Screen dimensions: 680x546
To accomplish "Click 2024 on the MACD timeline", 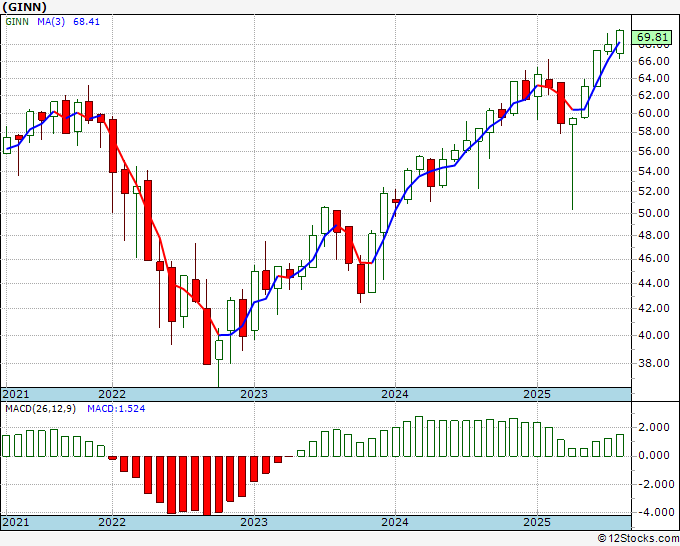I will click(395, 522).
